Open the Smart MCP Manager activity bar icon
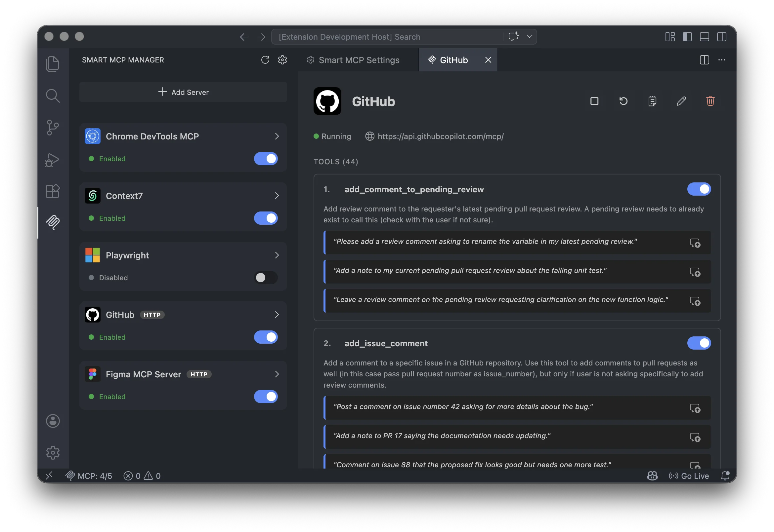The image size is (774, 532). click(53, 223)
